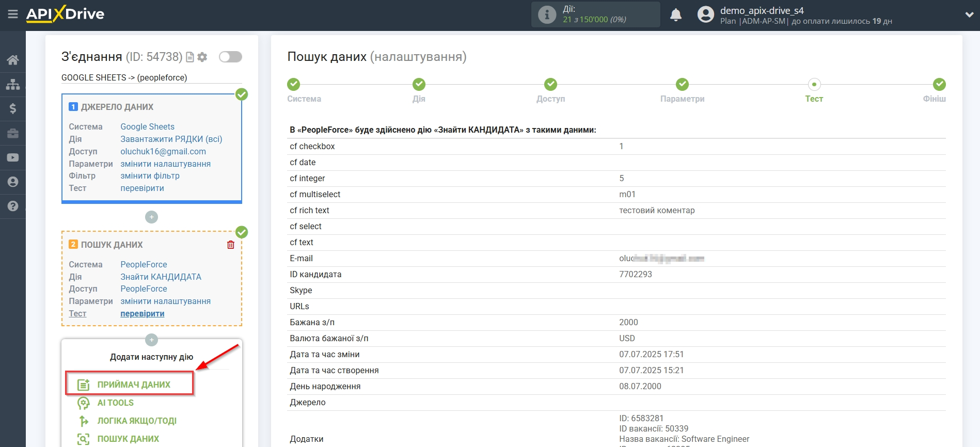Open the billing dollar icon in sidebar
Image resolution: width=980 pixels, height=447 pixels.
point(13,108)
